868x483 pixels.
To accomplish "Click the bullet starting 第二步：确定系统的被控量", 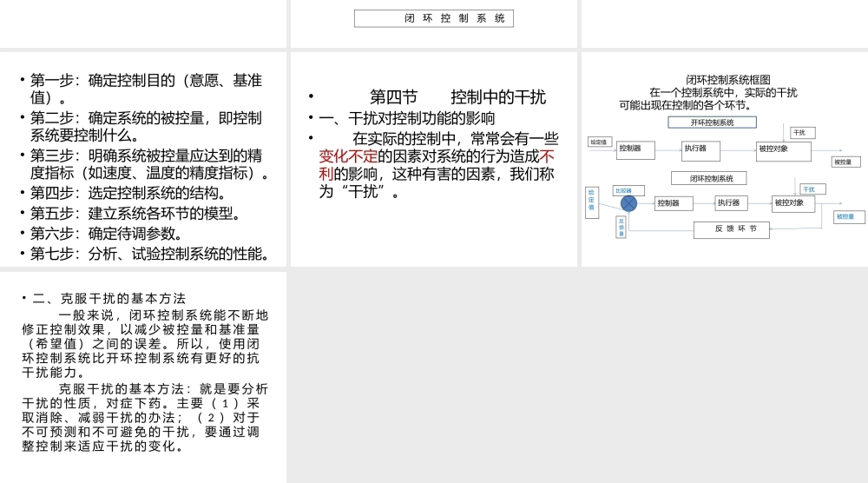I will (x=141, y=126).
